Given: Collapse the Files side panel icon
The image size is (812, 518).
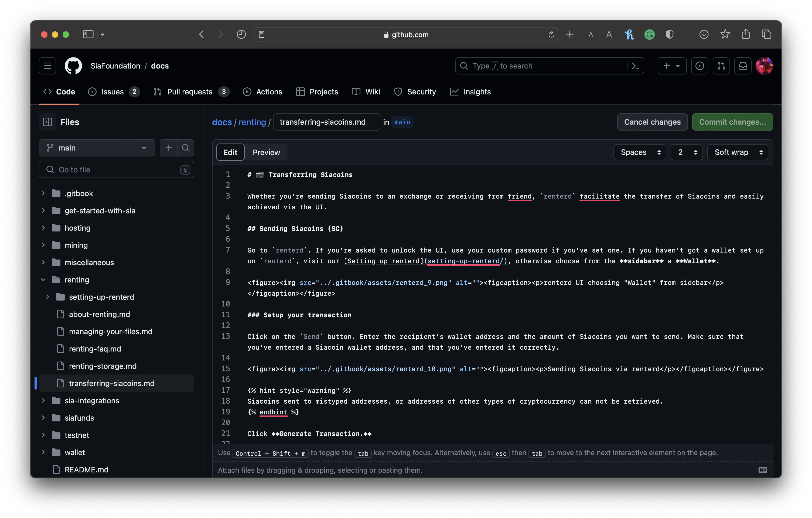Looking at the screenshot, I should (x=47, y=122).
